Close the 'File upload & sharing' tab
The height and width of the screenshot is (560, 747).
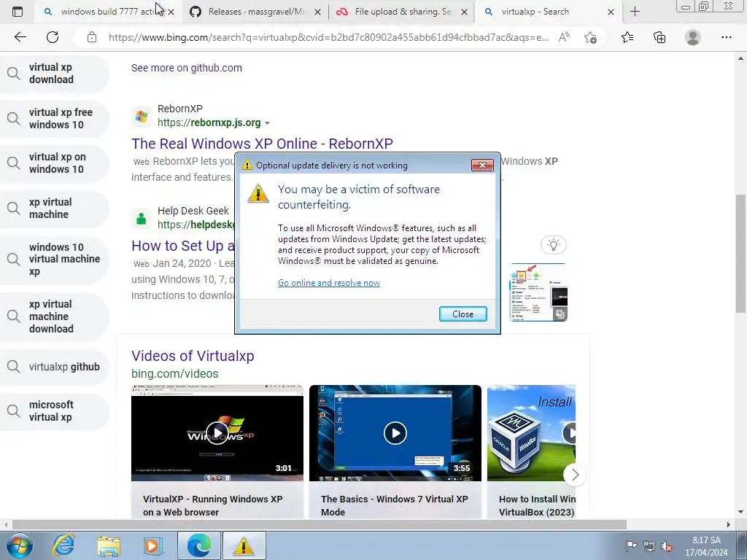click(464, 12)
